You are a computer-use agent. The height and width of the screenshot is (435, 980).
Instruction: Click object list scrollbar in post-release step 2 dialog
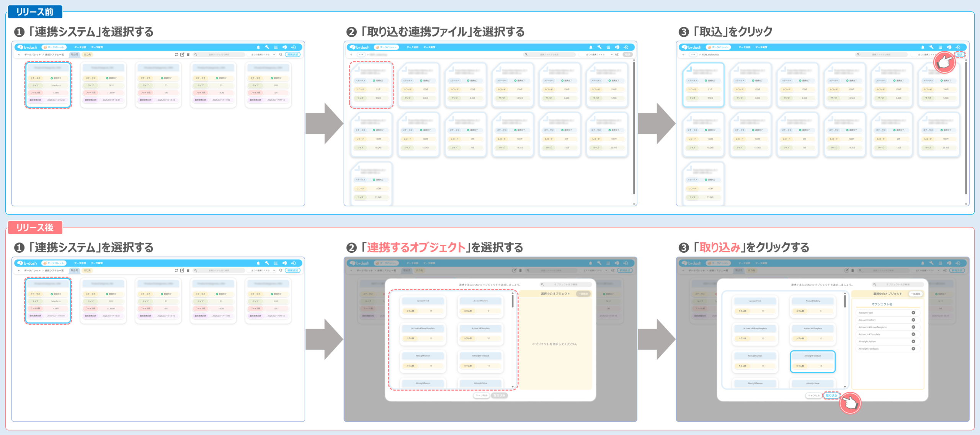513,301
